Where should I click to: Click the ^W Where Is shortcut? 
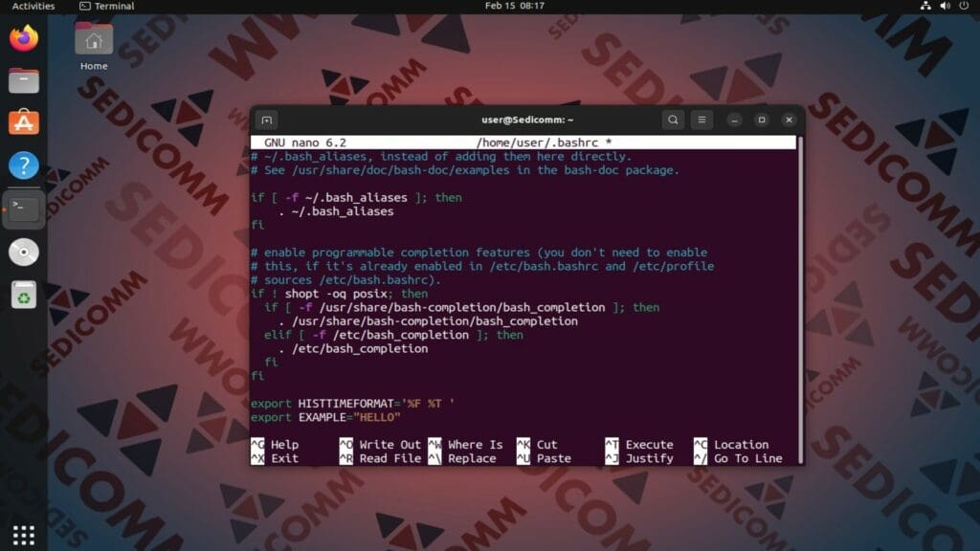click(x=466, y=445)
